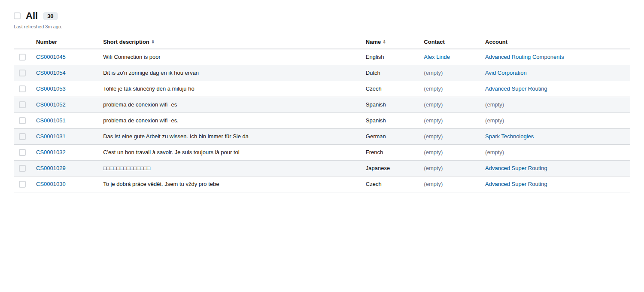
Task: Enable the checkbox for CS0001051
Action: tap(22, 121)
